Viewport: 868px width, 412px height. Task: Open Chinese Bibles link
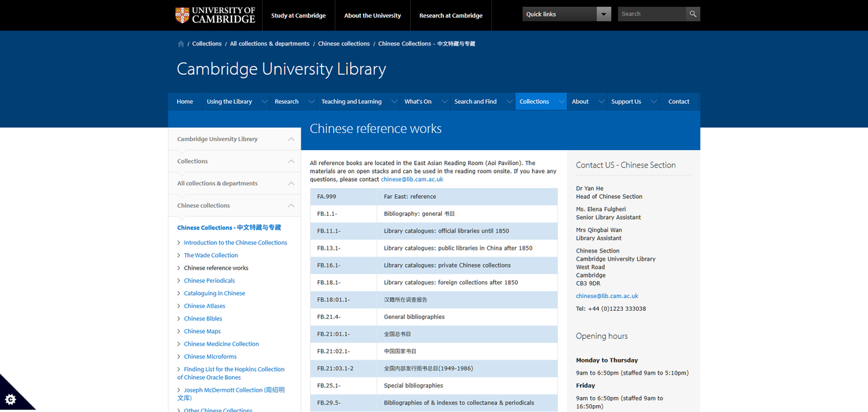tap(203, 319)
